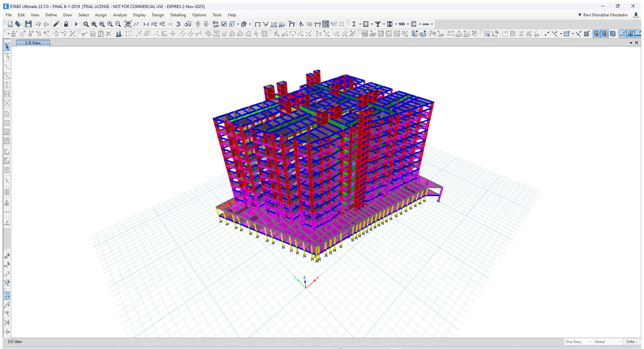Toggle the Lock/Unlock model padlock
644x349 pixels.
[x=66, y=24]
